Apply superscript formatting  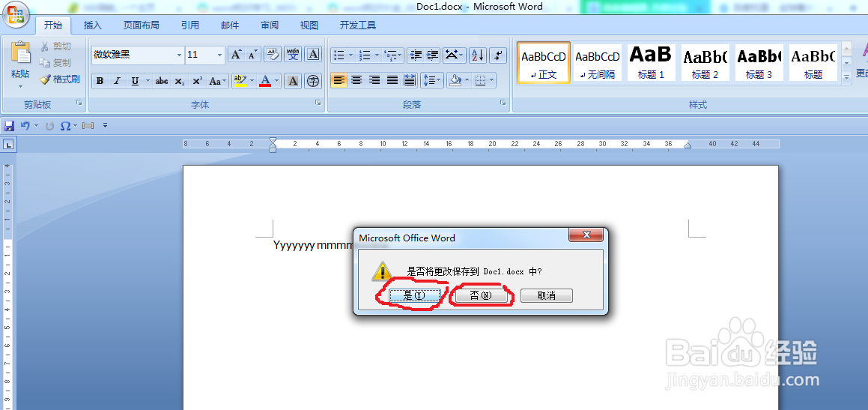196,81
